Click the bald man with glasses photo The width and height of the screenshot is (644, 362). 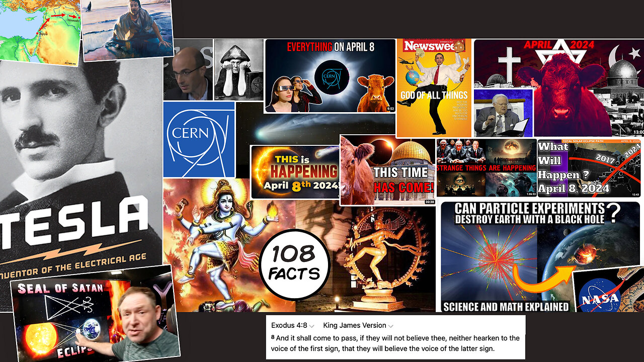(x=188, y=70)
